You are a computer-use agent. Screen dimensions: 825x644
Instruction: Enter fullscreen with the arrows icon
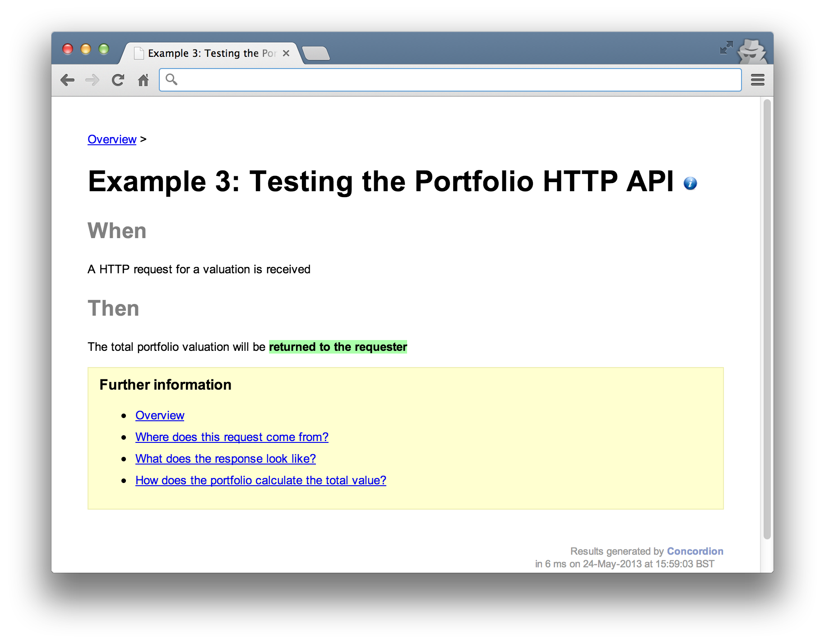pyautogui.click(x=726, y=47)
